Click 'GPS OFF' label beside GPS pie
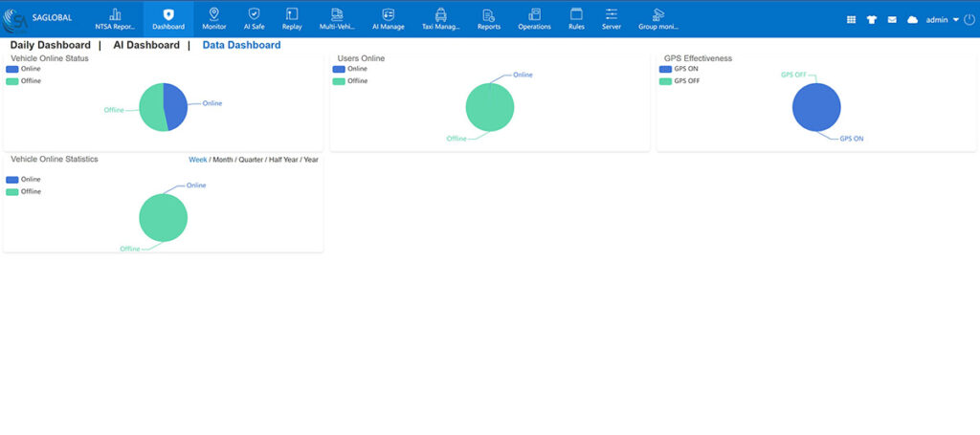Viewport: 980px width, 435px height. click(x=793, y=75)
